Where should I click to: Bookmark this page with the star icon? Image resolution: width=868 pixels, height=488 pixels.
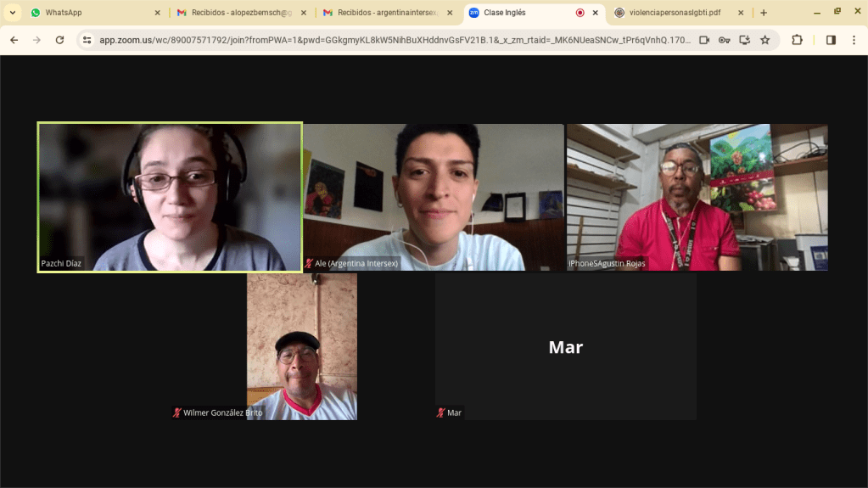pyautogui.click(x=764, y=40)
